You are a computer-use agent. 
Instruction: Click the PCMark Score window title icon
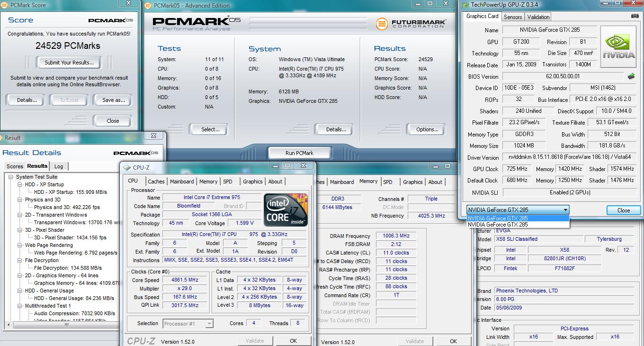pyautogui.click(x=5, y=5)
